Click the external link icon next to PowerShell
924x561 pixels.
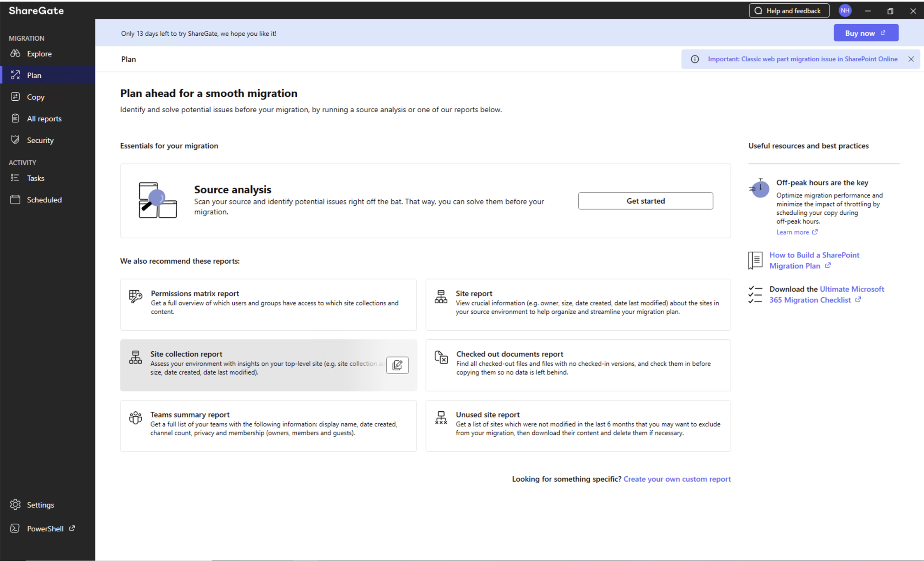coord(72,528)
